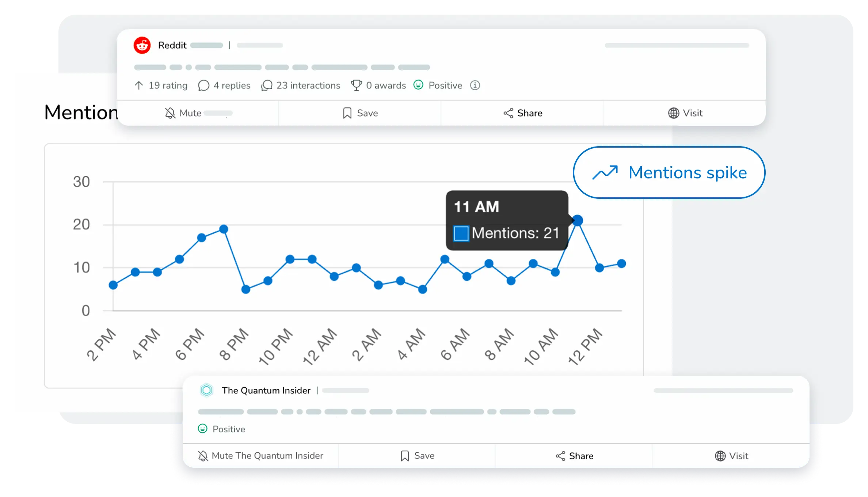Visit the Reddit mention page
Screen dimensions: 868x497
pos(685,113)
